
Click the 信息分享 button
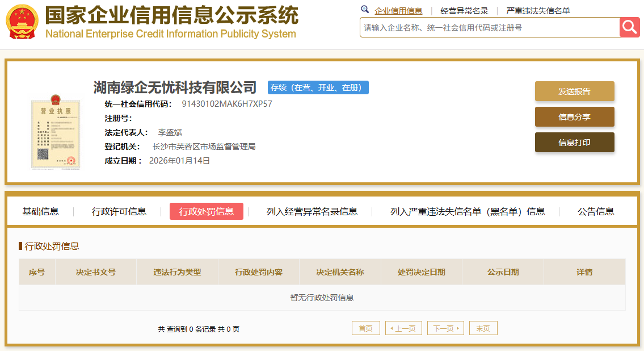(574, 116)
